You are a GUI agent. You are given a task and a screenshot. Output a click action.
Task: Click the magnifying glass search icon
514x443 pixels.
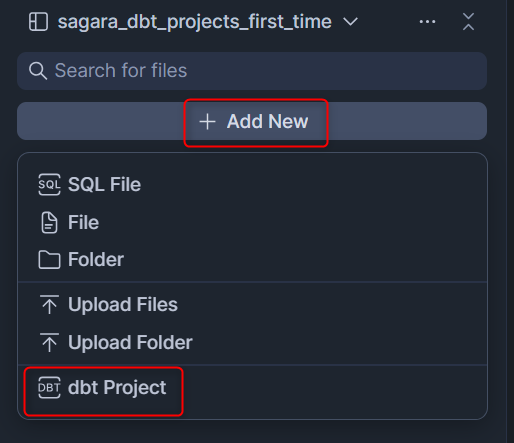tap(38, 71)
